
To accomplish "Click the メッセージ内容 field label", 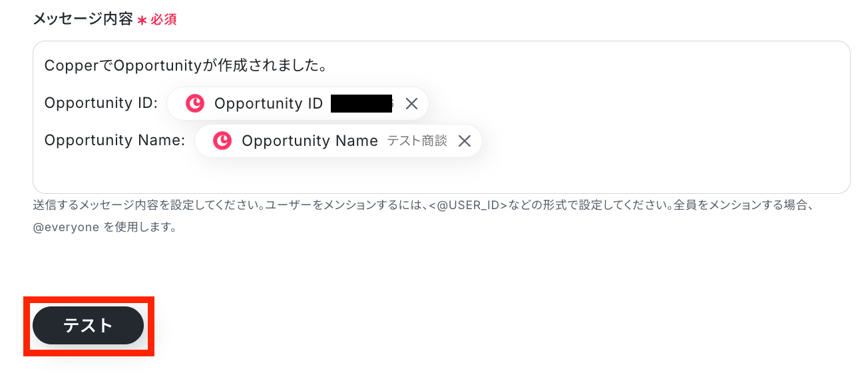I will (x=82, y=19).
